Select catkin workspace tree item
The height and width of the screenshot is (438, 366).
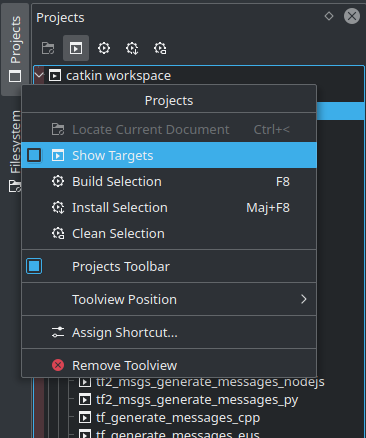118,76
